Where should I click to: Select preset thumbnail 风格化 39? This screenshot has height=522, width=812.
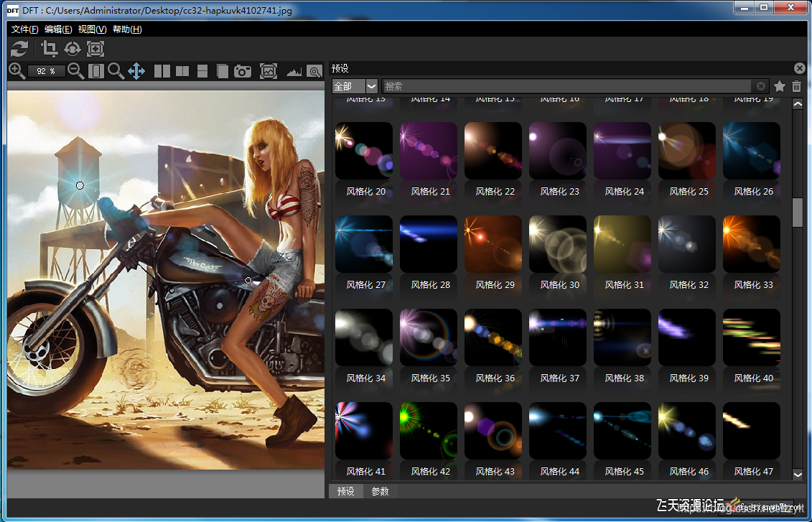tap(687, 337)
